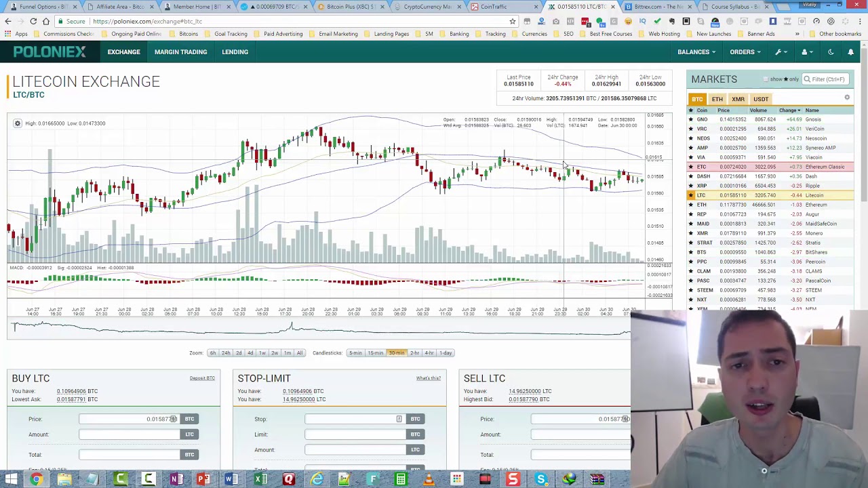Expand the Balances dropdown menu
Image resolution: width=868 pixels, height=488 pixels.
click(x=696, y=52)
